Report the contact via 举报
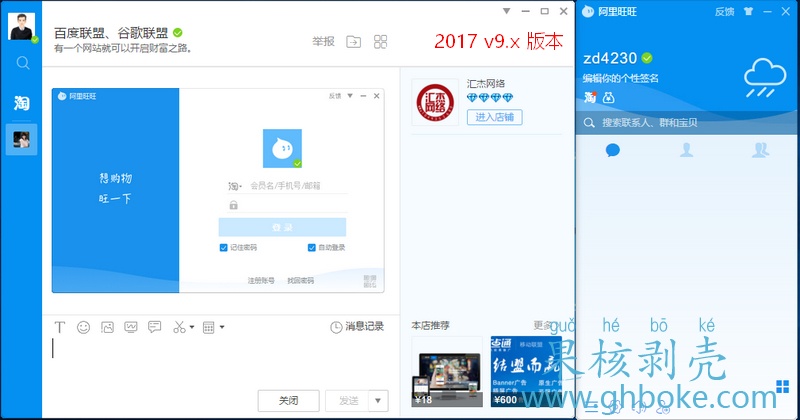Image resolution: width=800 pixels, height=420 pixels. [323, 41]
